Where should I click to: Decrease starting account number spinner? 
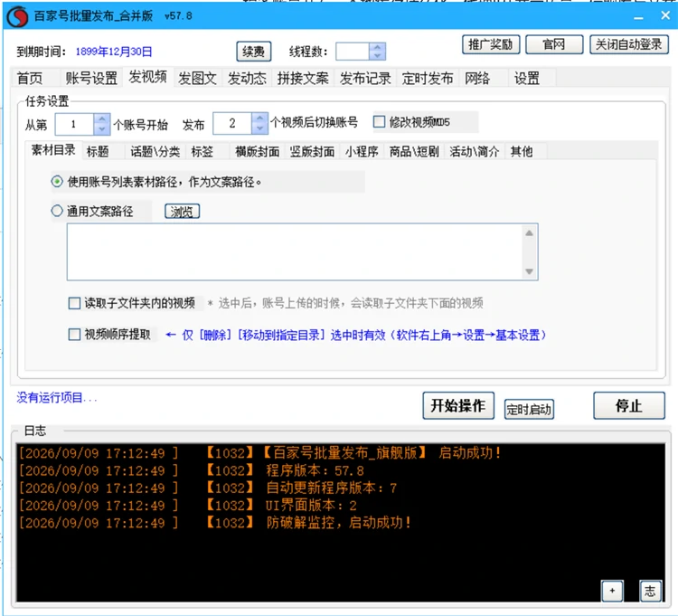point(101,129)
